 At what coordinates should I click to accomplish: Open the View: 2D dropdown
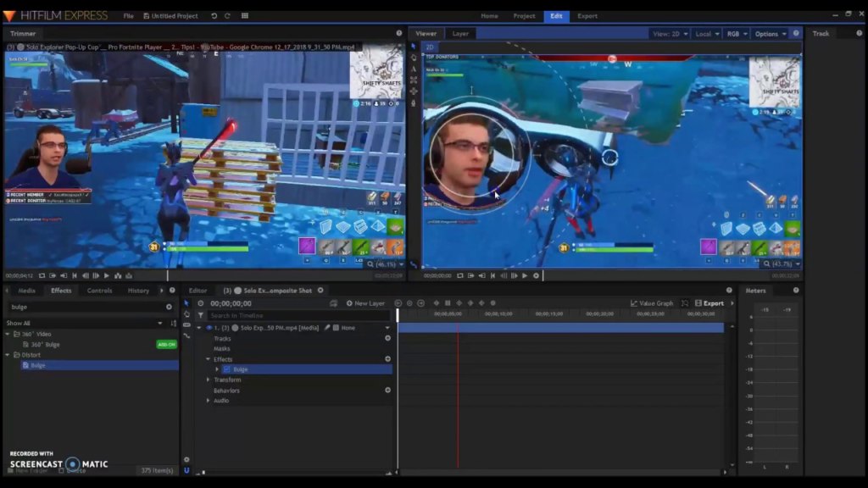(x=668, y=34)
